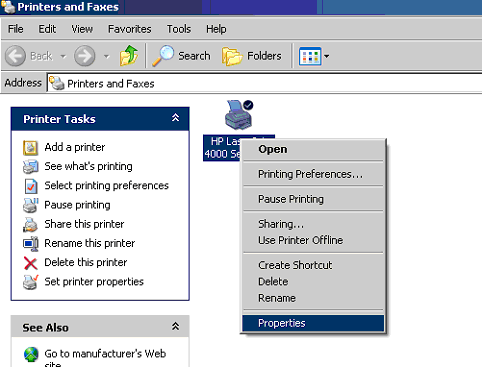Choose Properties in the context menu

click(313, 323)
